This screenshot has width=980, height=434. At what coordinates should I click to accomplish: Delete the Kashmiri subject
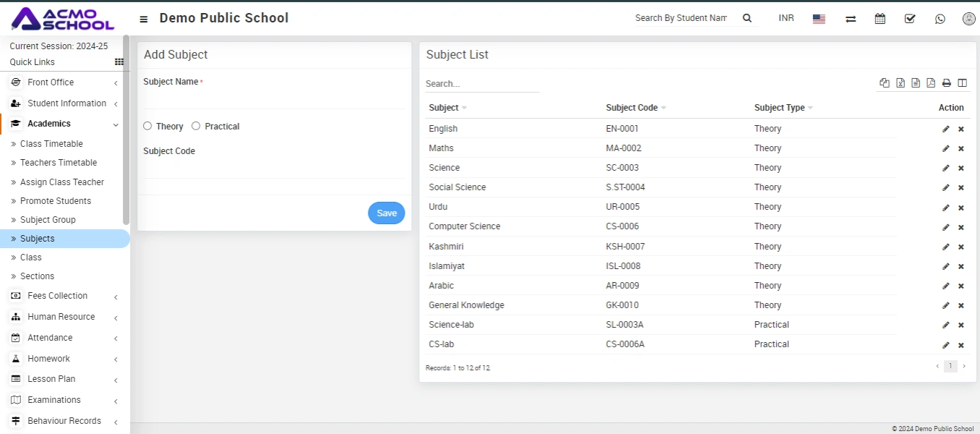[961, 247]
